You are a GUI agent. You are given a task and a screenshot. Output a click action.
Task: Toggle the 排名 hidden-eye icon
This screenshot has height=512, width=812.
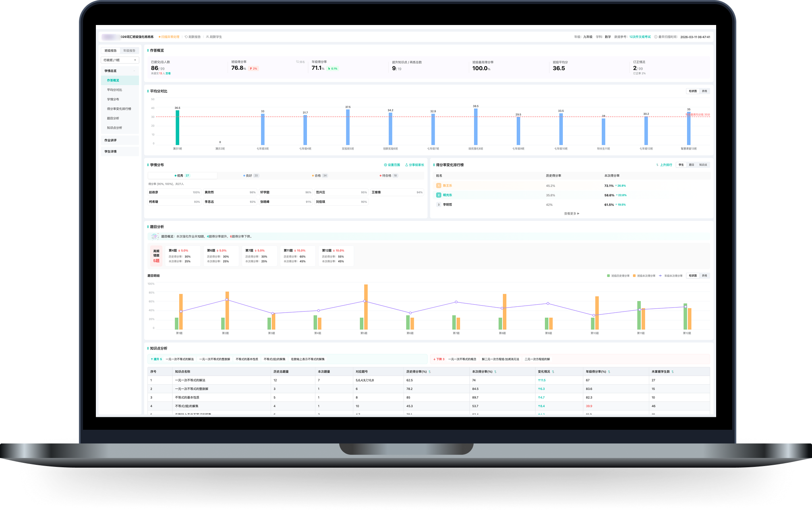(x=298, y=62)
